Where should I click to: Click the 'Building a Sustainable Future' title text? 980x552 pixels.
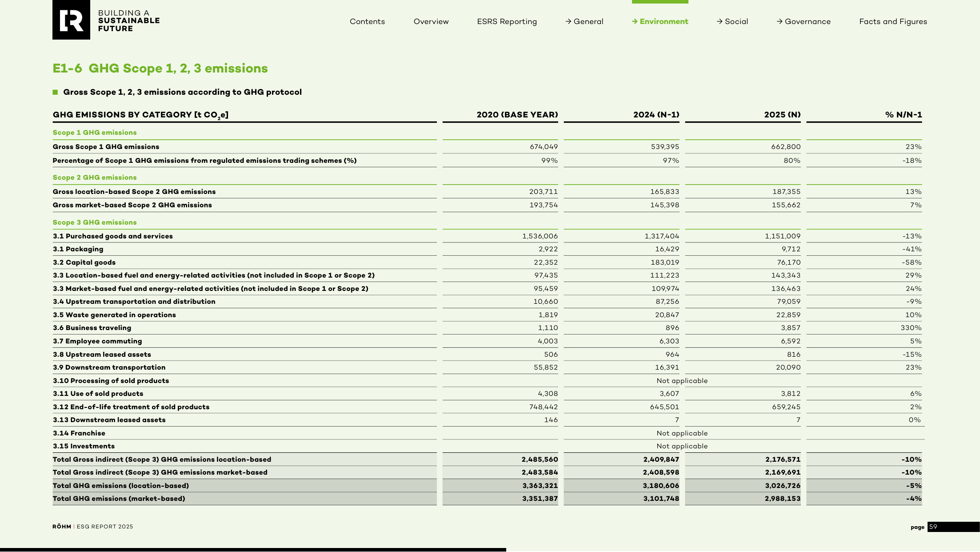[x=129, y=20]
